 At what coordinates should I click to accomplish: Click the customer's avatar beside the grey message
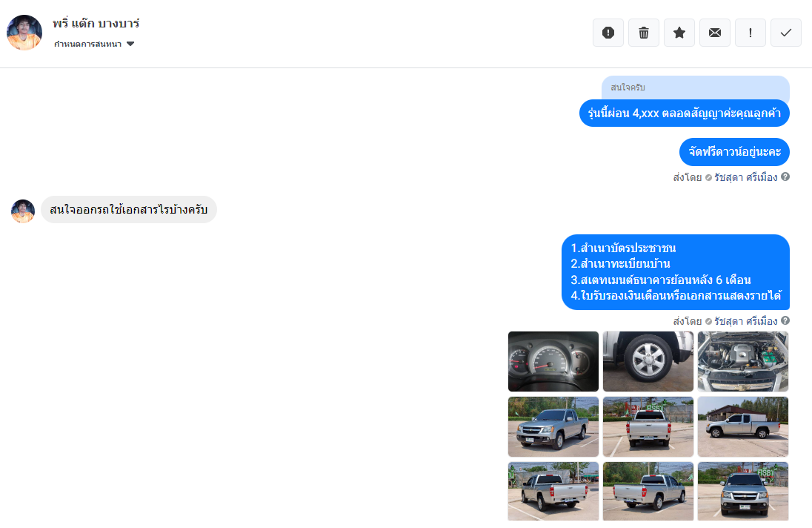[23, 211]
